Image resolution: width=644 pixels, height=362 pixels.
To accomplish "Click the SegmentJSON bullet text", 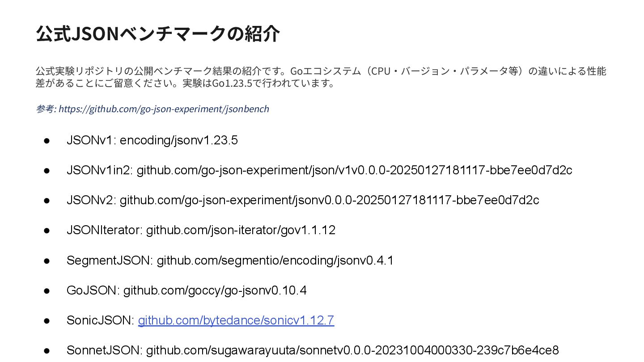I will coord(230,260).
